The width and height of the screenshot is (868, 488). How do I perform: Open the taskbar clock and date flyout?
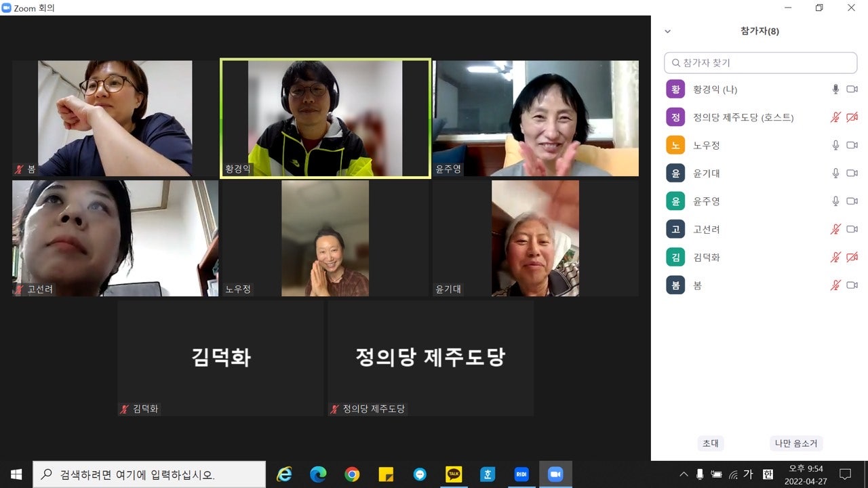tap(806, 474)
